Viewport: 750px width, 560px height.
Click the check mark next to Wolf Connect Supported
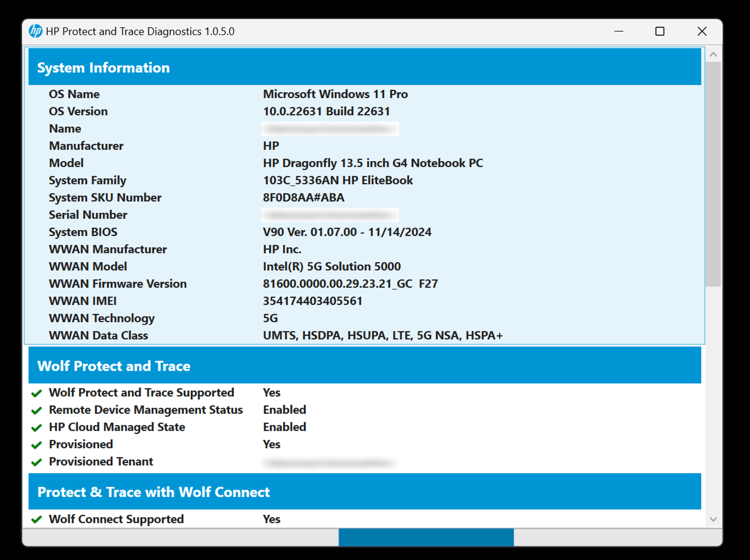tap(36, 520)
